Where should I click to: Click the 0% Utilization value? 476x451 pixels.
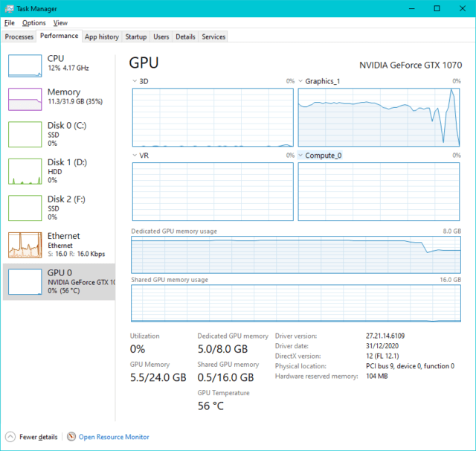(138, 349)
